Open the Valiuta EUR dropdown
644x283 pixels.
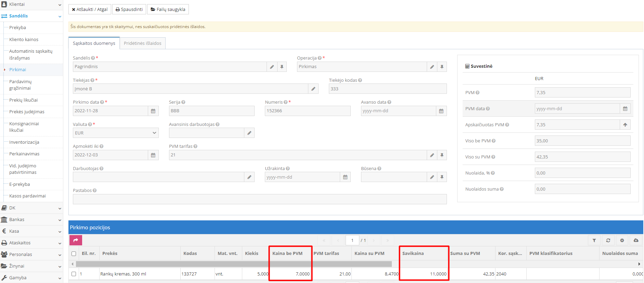[115, 133]
